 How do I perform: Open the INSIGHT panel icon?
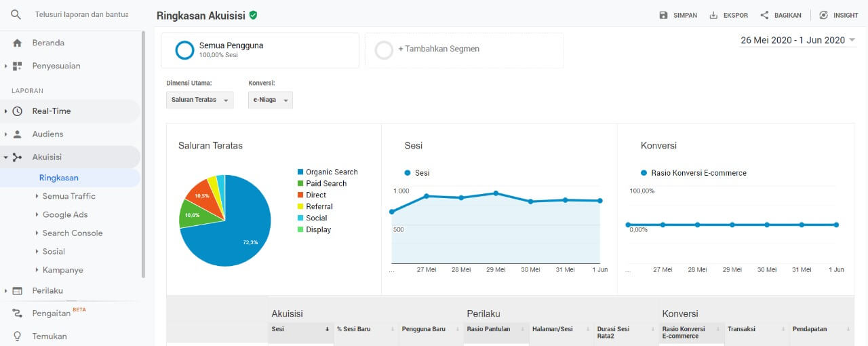click(x=823, y=15)
